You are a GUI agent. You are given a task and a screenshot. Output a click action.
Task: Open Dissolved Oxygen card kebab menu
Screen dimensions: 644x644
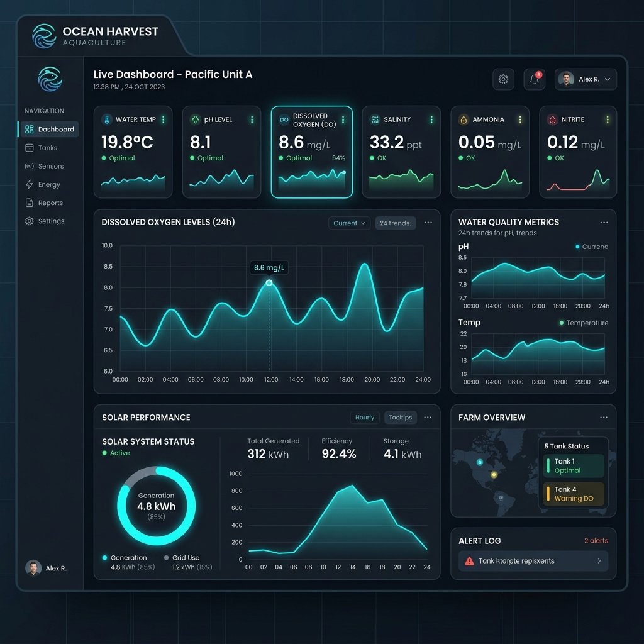coord(343,119)
